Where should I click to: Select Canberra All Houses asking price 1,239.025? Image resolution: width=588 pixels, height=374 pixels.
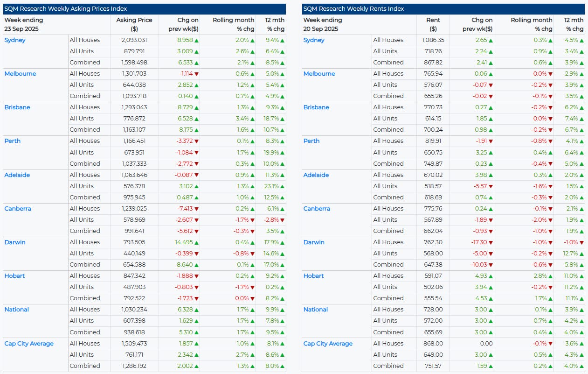[134, 209]
